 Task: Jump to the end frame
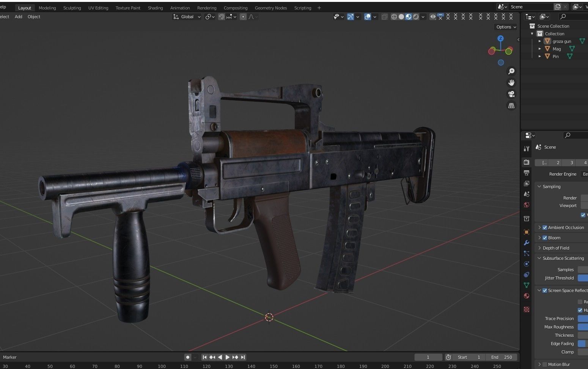(x=243, y=357)
